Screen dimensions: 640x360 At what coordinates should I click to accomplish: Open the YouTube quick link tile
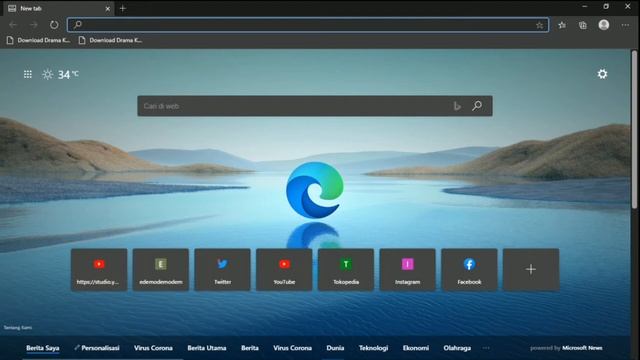tap(284, 270)
